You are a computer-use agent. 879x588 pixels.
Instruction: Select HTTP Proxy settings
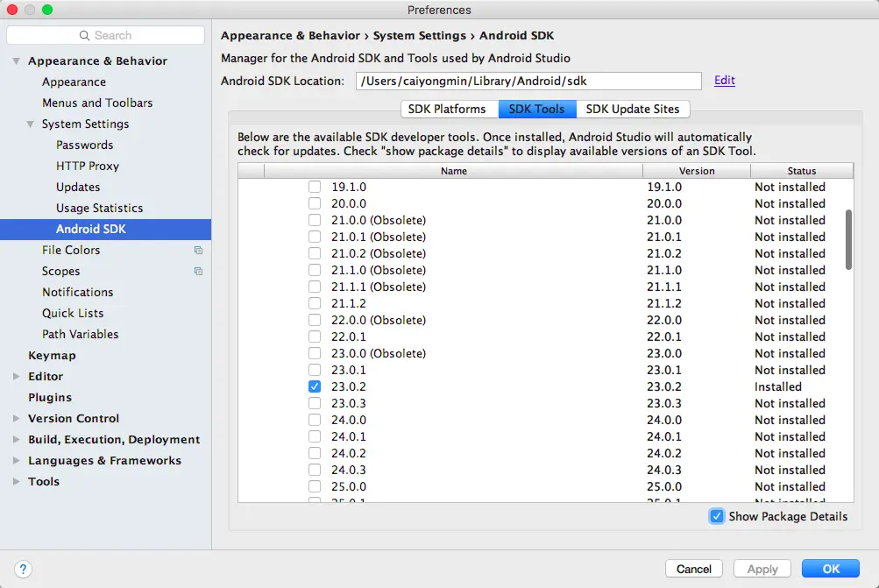[x=88, y=166]
